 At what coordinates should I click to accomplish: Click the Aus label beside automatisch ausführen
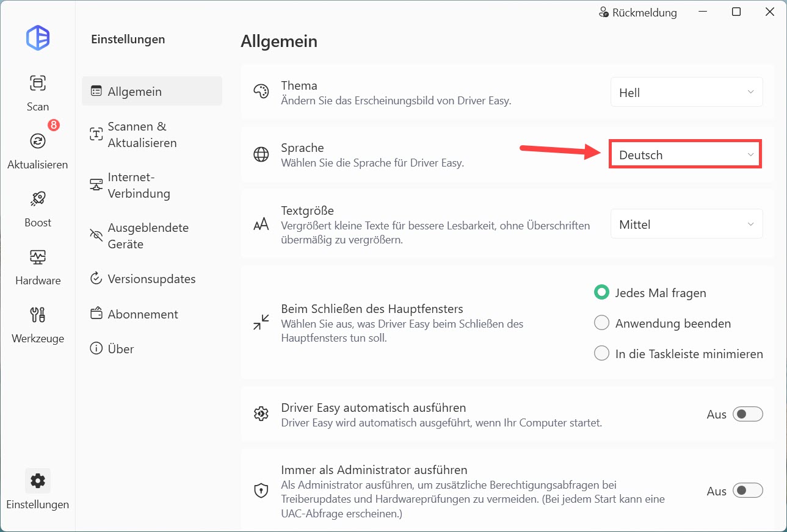[717, 414]
